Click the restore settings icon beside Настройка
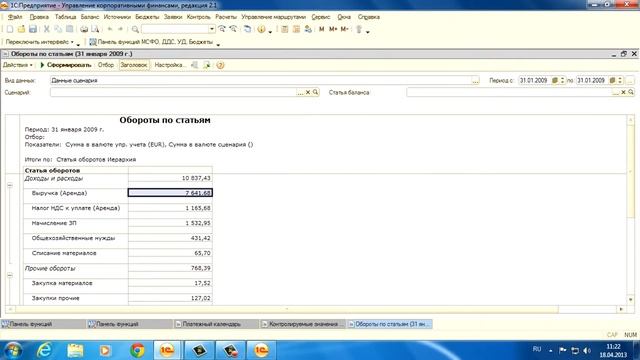This screenshot has width=640, height=360. 195,65
